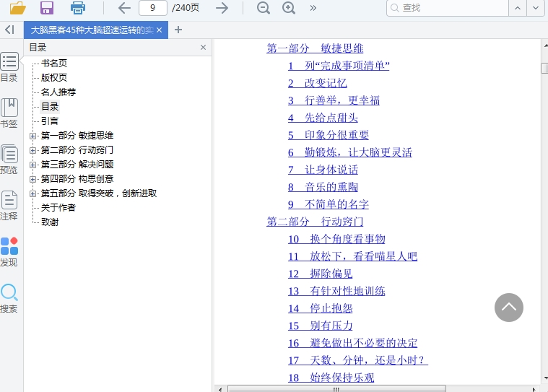Select 引言 in the outline tree
Viewport: 548px width, 392px height.
click(50, 121)
